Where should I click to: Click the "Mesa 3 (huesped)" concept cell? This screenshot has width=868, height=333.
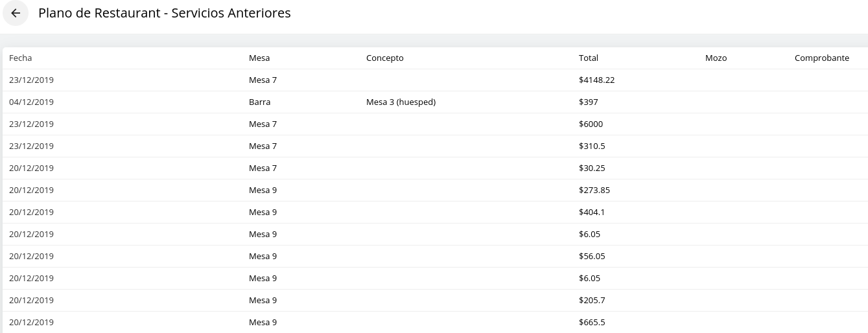tap(401, 102)
